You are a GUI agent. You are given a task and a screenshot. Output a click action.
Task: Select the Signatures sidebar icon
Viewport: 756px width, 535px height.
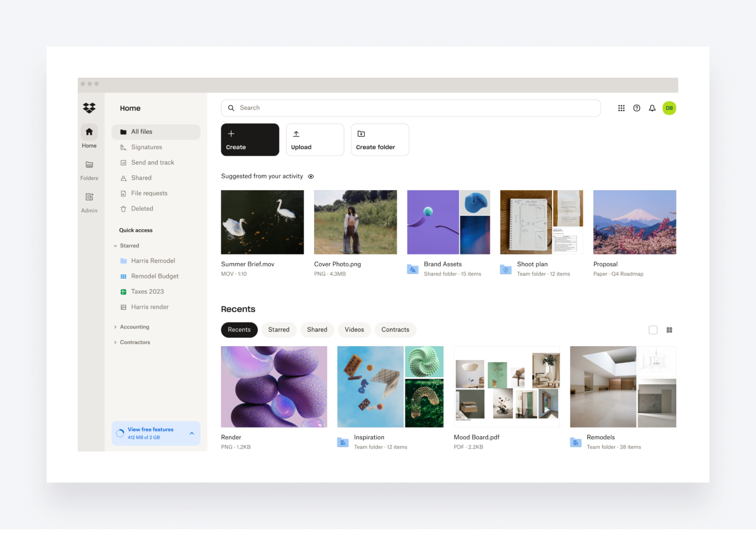[123, 147]
